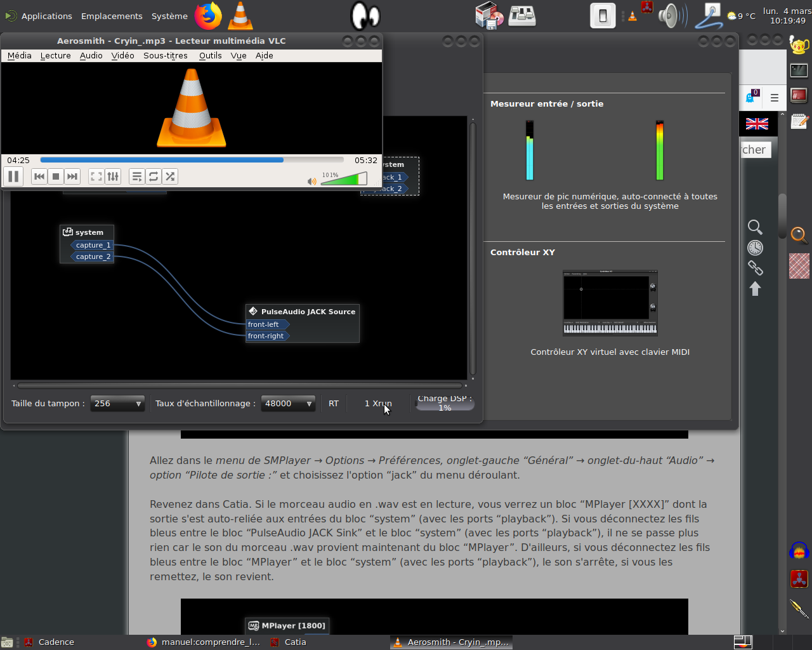The image size is (812, 650).
Task: Click the VLC tray icon
Action: click(632, 17)
